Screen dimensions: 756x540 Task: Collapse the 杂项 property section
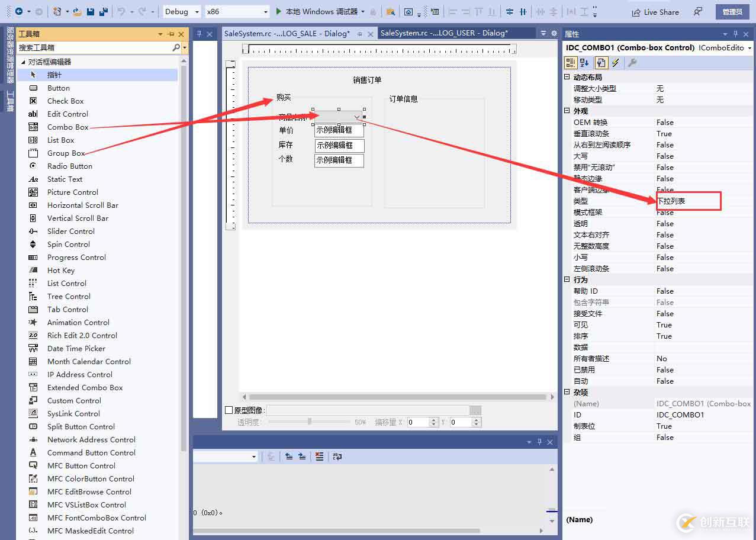click(567, 392)
